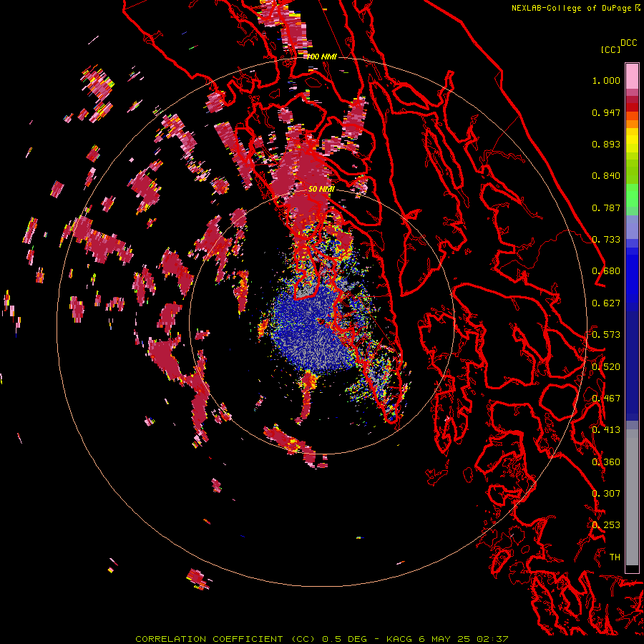Select the 0.253 scale value

tap(606, 525)
